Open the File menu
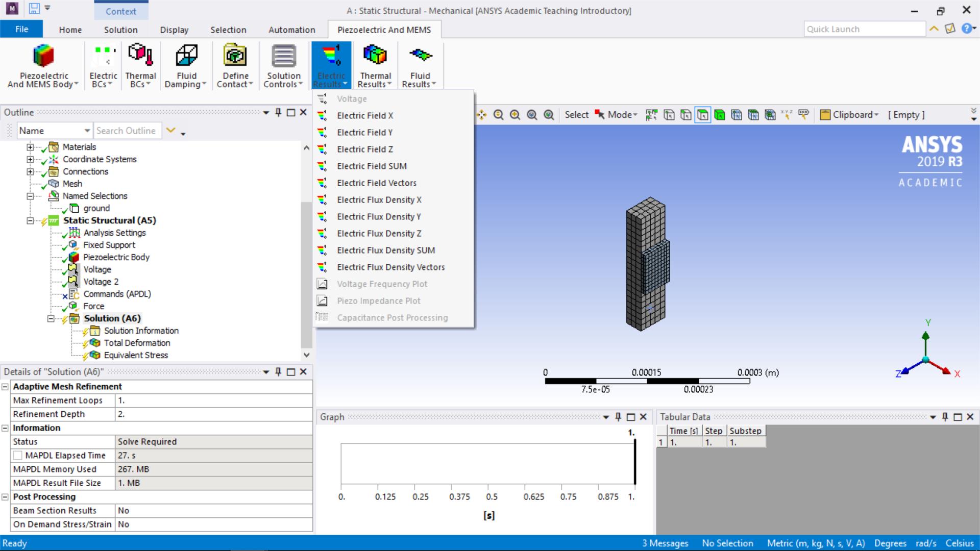Screen dimensions: 980x551 21,29
